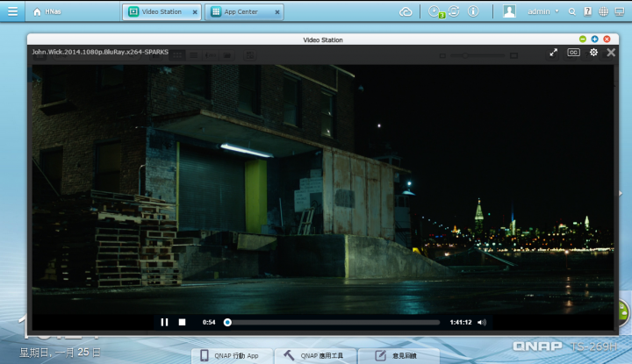
Task: Pause the video playback
Action: [164, 322]
